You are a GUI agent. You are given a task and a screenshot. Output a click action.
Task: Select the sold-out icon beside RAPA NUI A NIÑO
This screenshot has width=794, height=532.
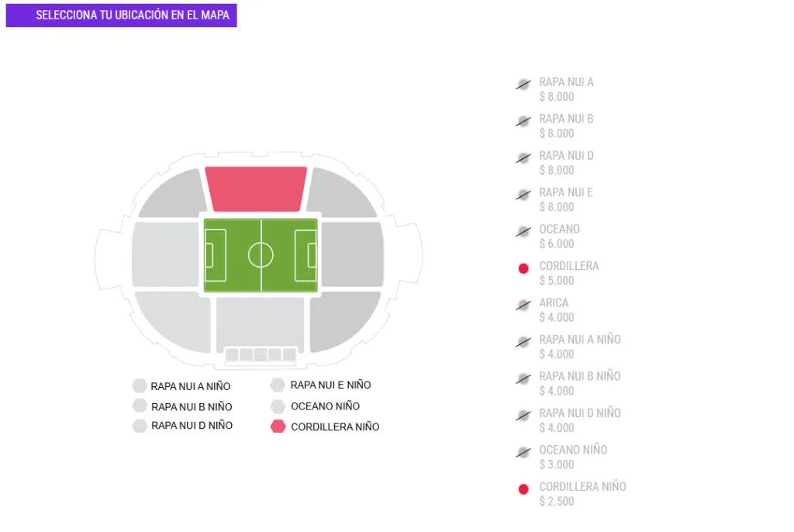click(x=523, y=343)
